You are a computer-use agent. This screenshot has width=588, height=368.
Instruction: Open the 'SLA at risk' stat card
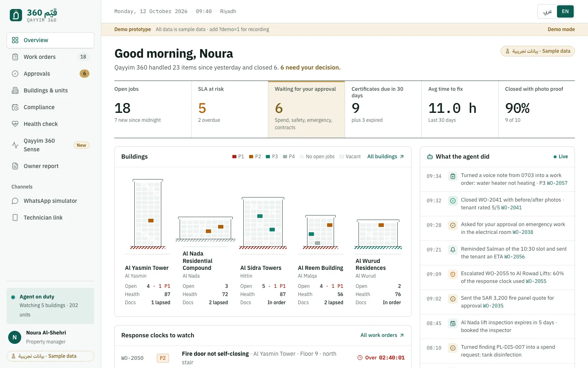tap(230, 109)
